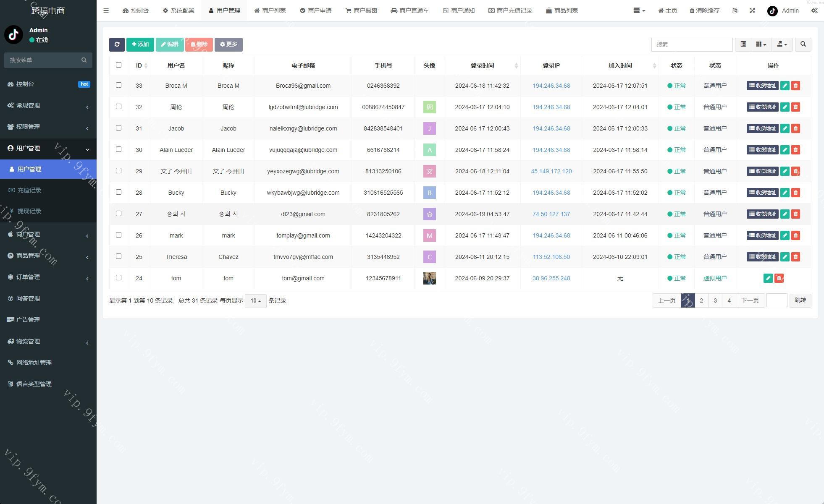Open settings gears icon at top right

click(x=814, y=10)
